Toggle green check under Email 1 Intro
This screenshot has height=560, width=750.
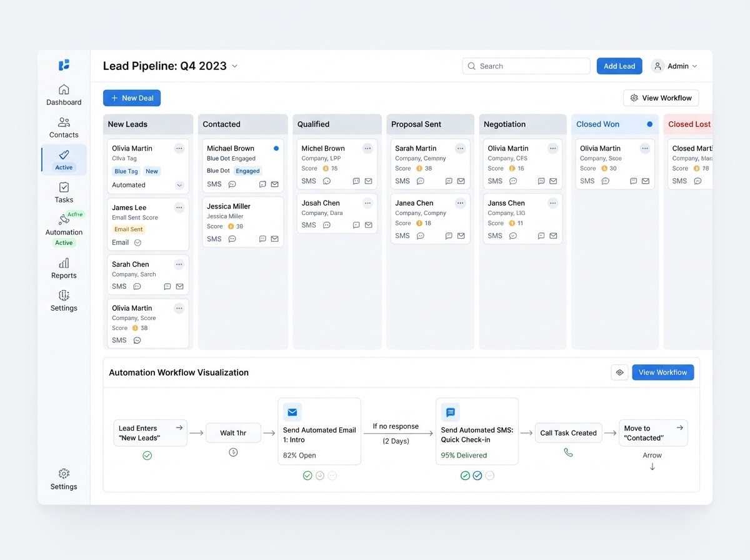[x=307, y=476]
